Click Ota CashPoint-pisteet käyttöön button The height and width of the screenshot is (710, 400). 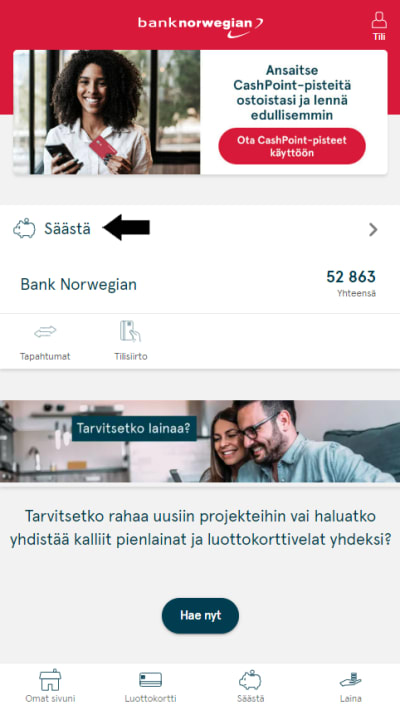[292, 146]
